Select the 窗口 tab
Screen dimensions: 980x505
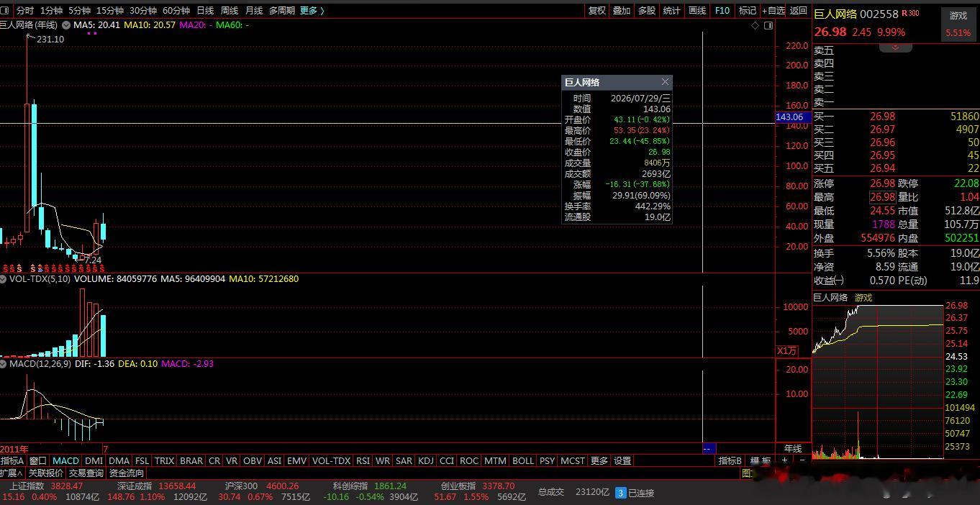click(x=37, y=460)
